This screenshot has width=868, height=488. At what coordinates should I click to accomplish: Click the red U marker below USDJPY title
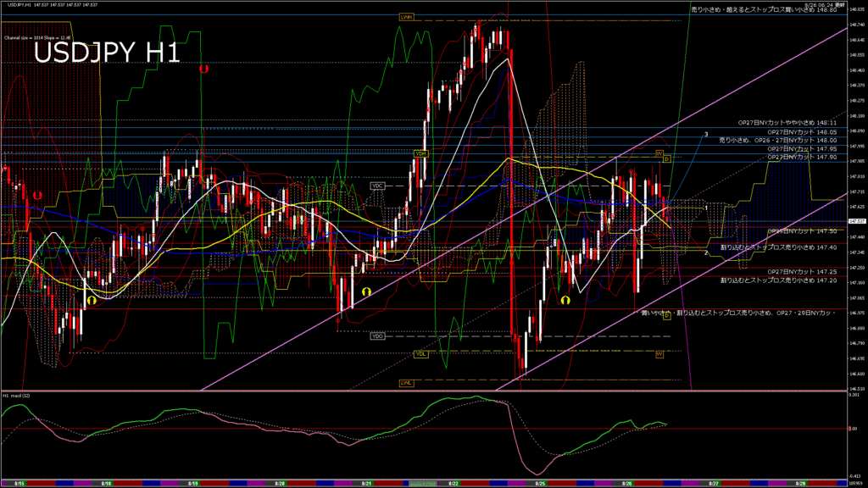(203, 69)
